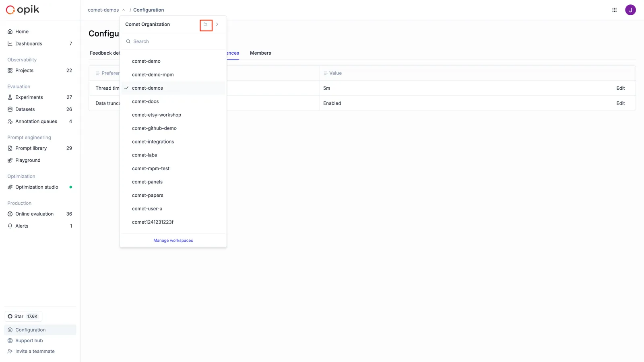
Task: Launch the Playground
Action: (40, 160)
